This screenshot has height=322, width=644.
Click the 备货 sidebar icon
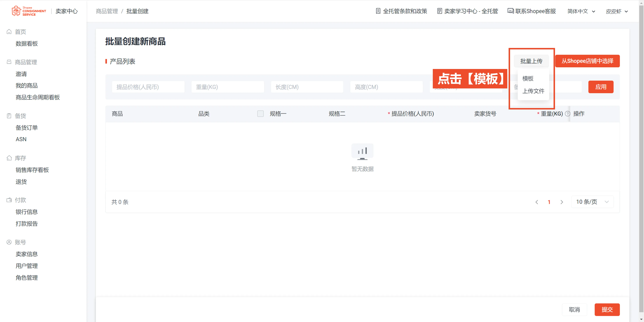click(x=9, y=116)
